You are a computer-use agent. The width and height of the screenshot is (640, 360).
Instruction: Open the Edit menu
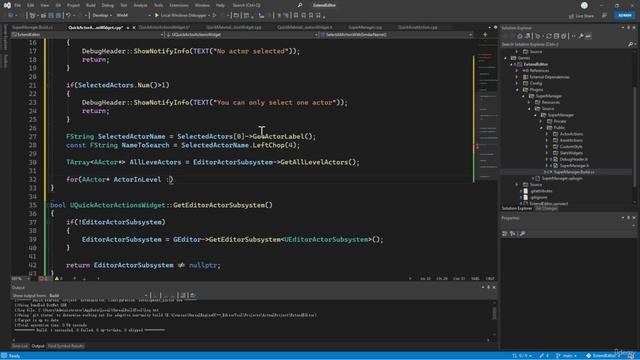[31, 5]
